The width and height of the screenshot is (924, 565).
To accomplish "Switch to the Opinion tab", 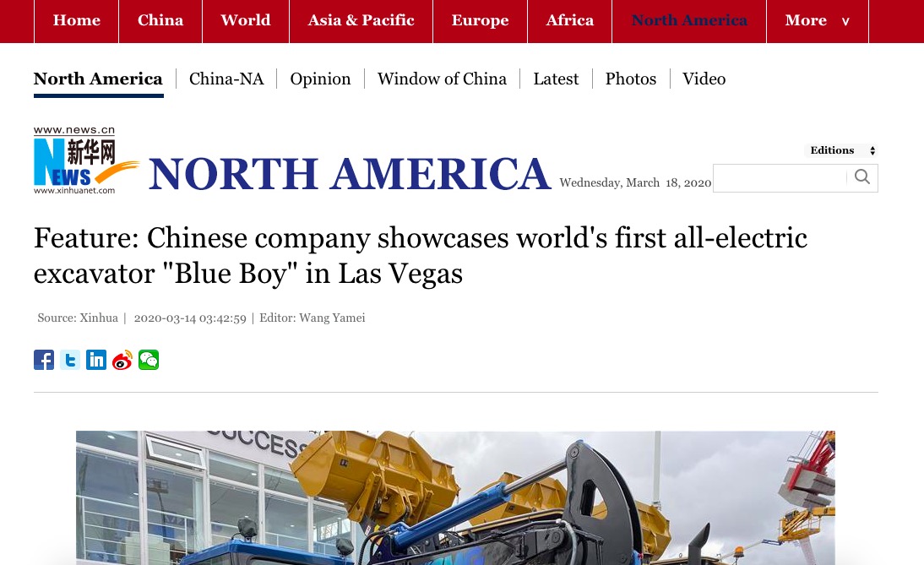I will tap(320, 79).
